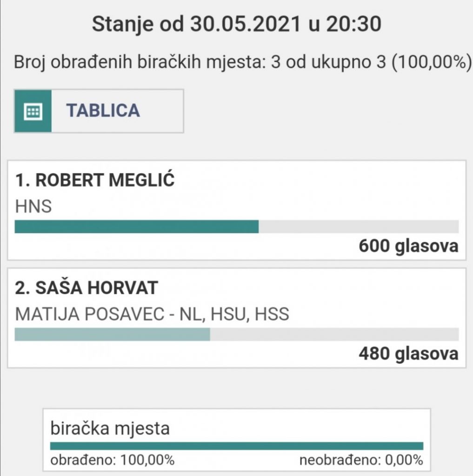This screenshot has height=476, width=473.
Task: Click the Stanje od 30.05.2021 heading
Action: tap(236, 24)
